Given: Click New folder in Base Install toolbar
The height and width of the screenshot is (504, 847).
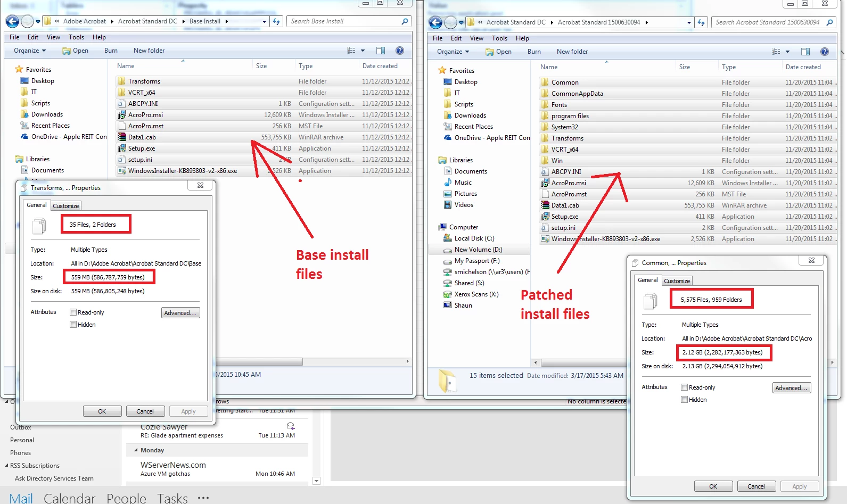Looking at the screenshot, I should click(x=149, y=51).
